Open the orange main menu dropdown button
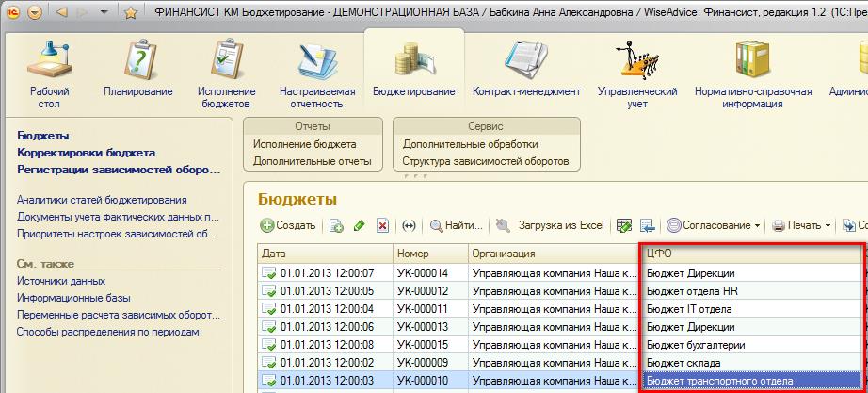868x393 pixels. coord(35,12)
